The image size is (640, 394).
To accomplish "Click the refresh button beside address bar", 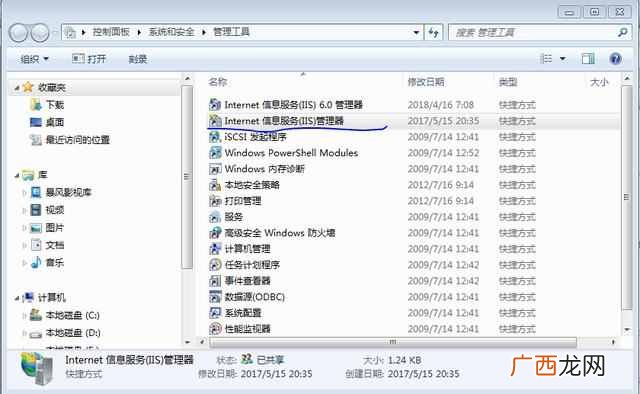I will [433, 32].
